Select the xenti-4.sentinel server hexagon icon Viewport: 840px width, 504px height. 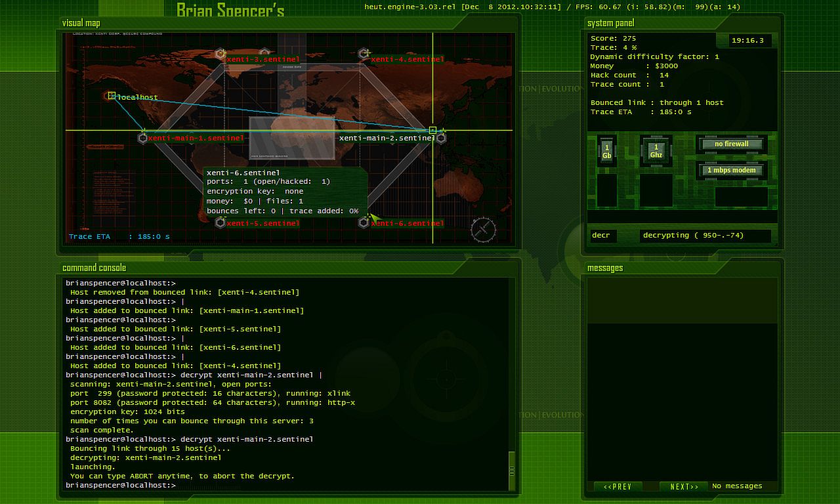click(364, 54)
